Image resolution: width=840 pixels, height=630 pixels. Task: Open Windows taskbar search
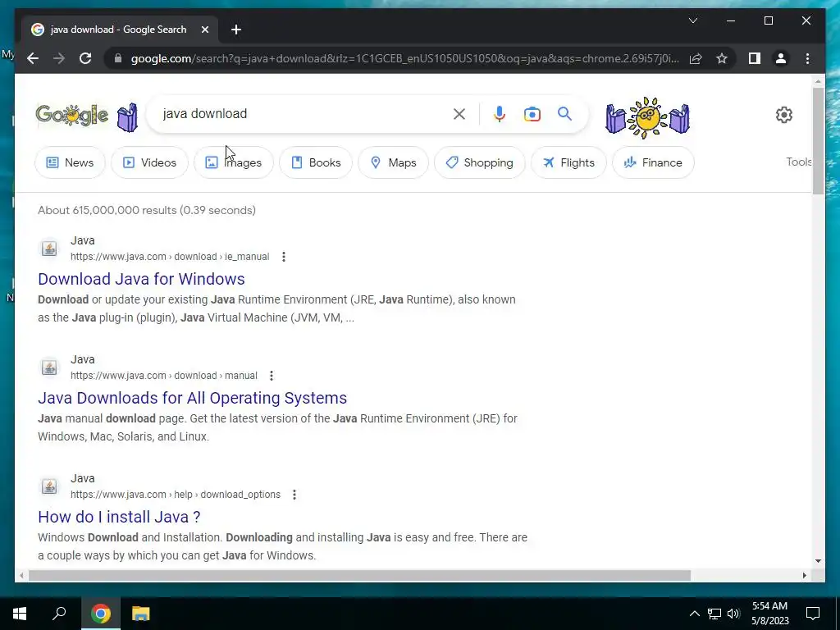tap(59, 614)
